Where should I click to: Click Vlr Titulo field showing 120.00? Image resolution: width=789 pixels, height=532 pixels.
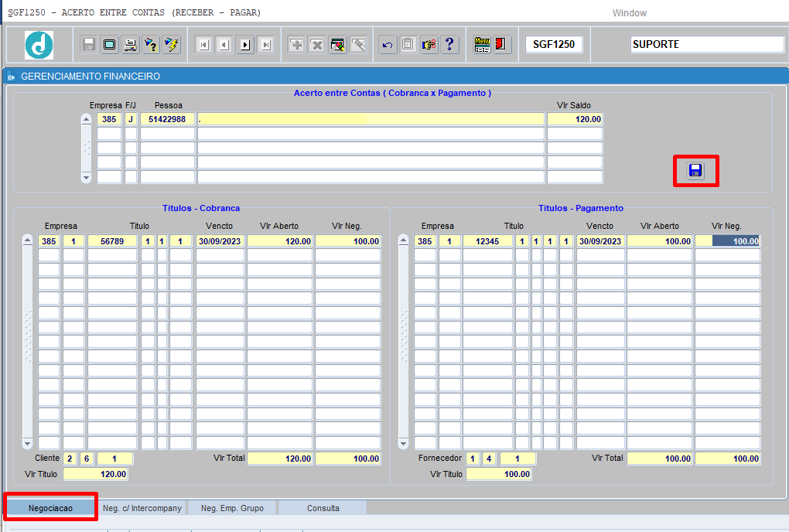pos(96,474)
